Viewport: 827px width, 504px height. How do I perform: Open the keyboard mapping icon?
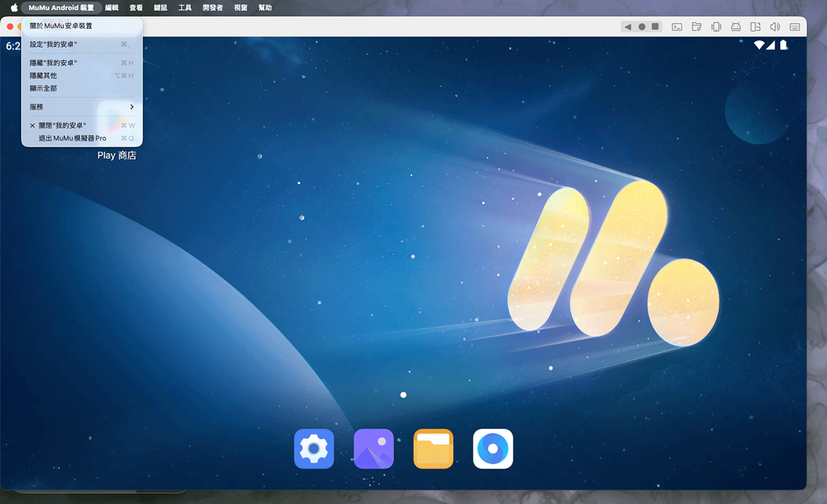795,27
